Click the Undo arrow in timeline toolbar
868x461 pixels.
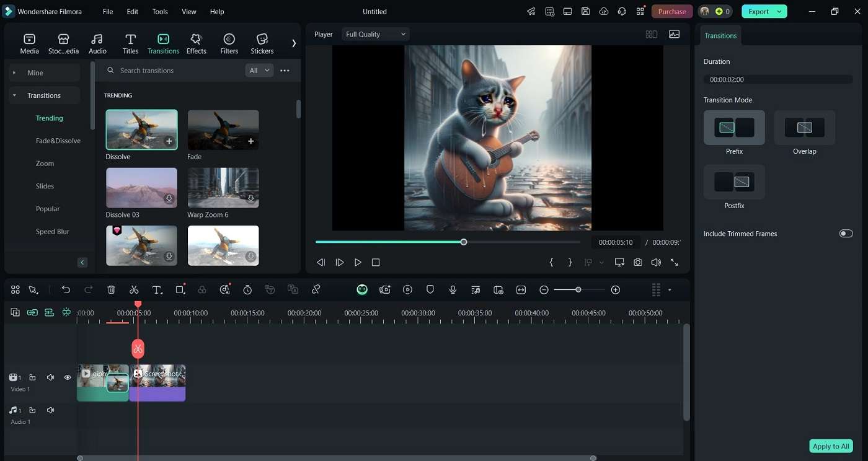coord(66,290)
